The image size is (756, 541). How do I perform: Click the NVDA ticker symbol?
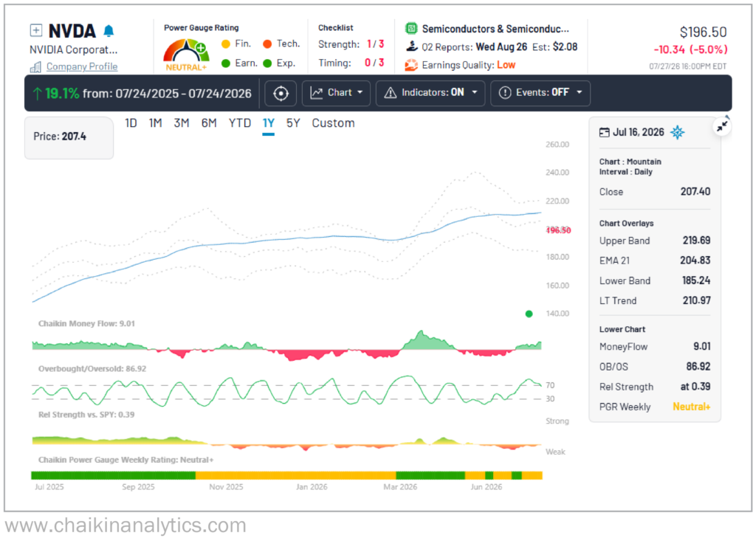click(72, 31)
